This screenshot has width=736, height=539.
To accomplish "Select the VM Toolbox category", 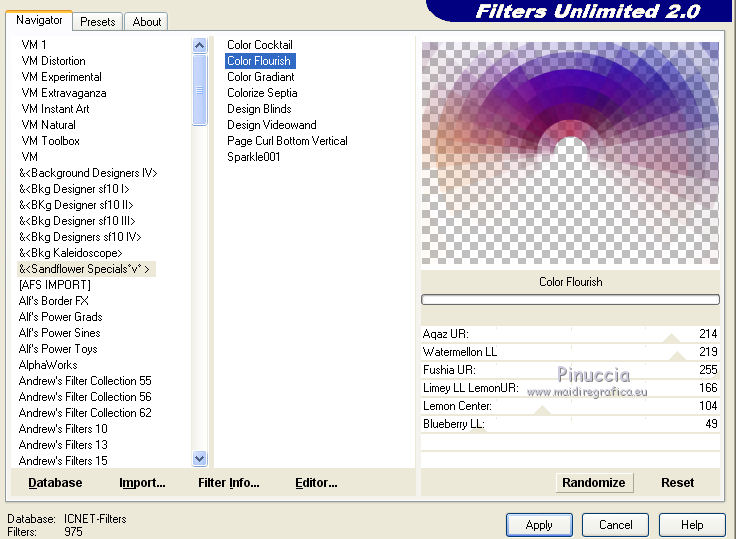I will pyautogui.click(x=51, y=140).
